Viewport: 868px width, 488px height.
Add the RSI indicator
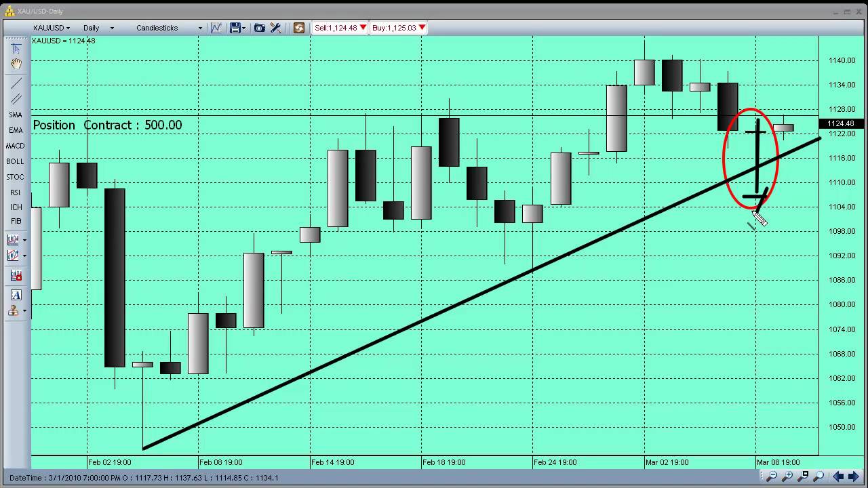click(x=16, y=192)
